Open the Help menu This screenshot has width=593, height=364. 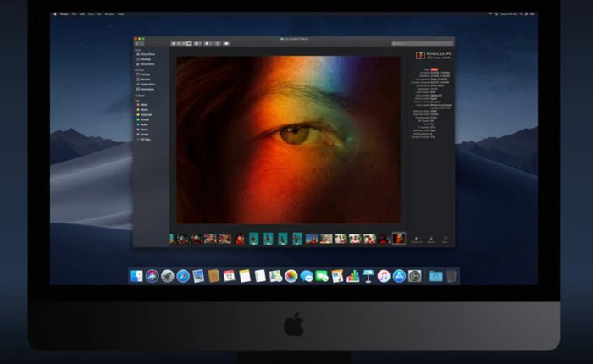coord(120,14)
